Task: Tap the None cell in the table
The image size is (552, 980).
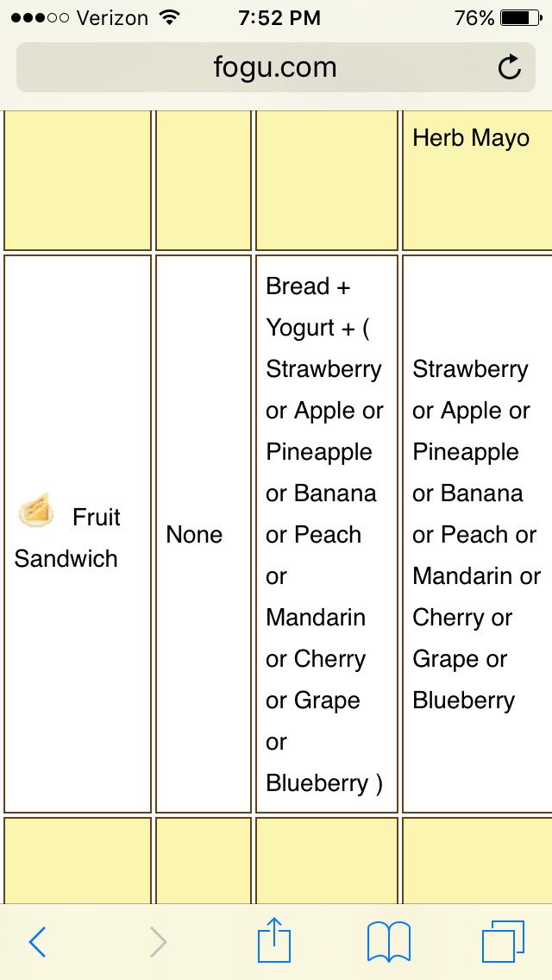Action: click(193, 535)
